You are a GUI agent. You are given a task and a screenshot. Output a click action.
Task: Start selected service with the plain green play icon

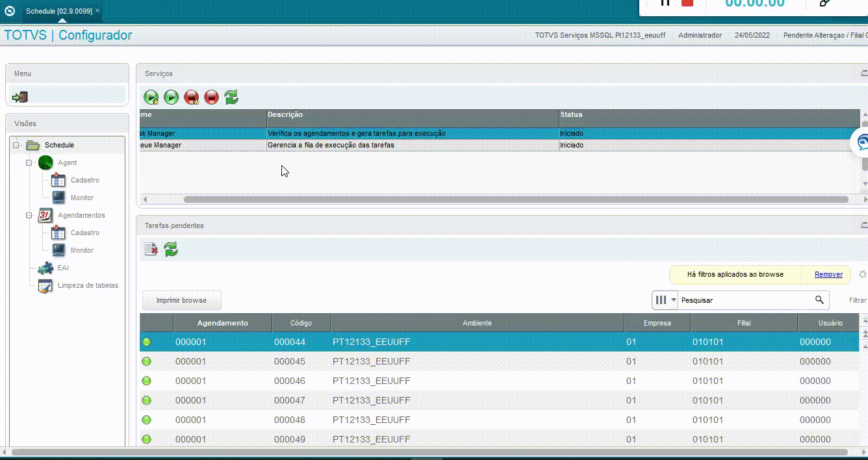[x=171, y=97]
